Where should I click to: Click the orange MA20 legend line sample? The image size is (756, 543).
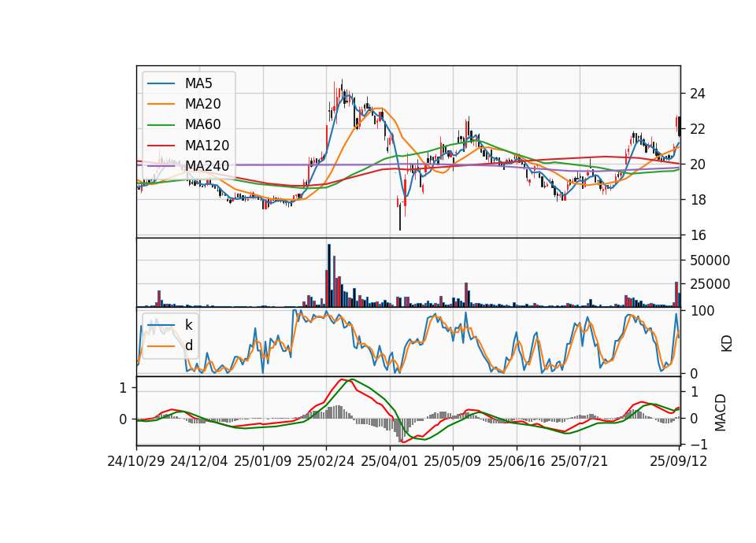point(161,104)
